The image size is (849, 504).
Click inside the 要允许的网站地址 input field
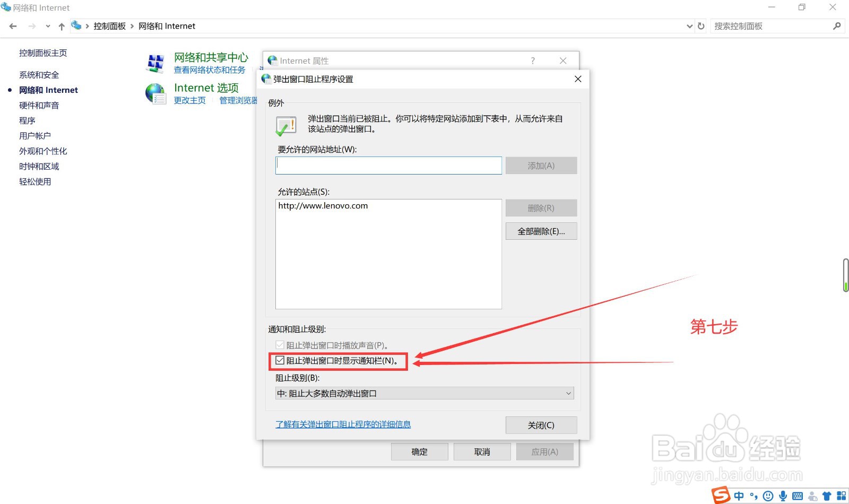coord(388,165)
